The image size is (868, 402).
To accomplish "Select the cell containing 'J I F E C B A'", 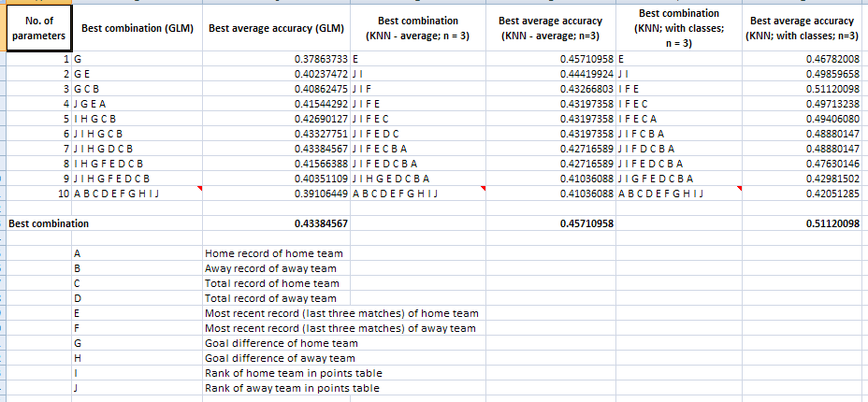I will tap(418, 149).
